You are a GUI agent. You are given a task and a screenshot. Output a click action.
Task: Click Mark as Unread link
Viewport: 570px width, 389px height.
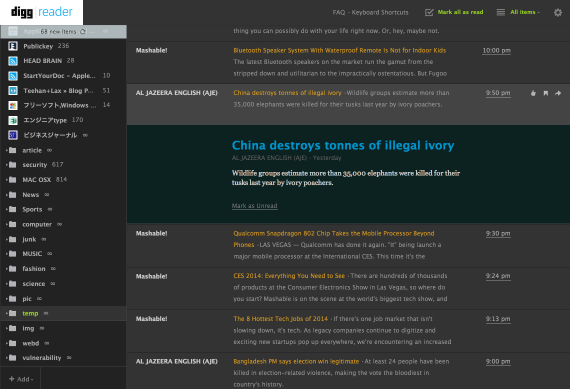254,206
